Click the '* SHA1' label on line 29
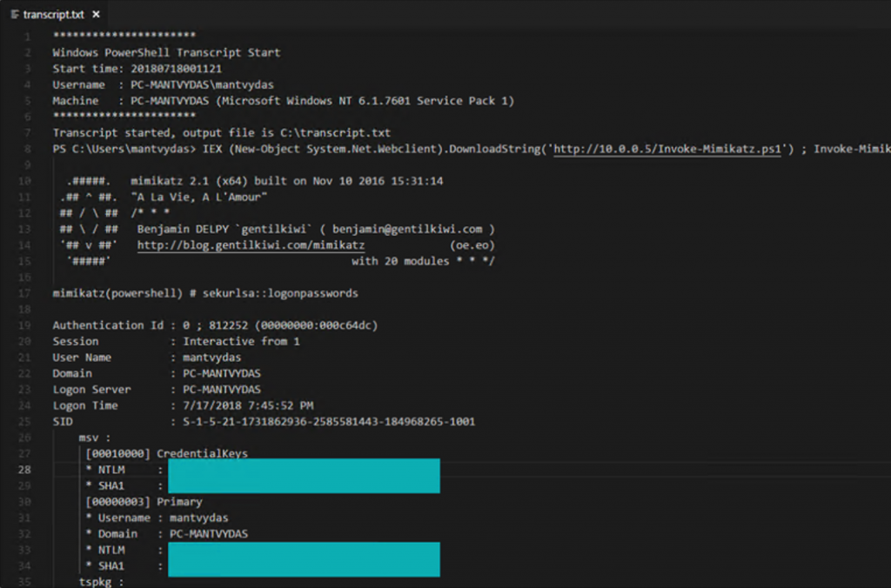The width and height of the screenshot is (891, 588). (x=105, y=485)
